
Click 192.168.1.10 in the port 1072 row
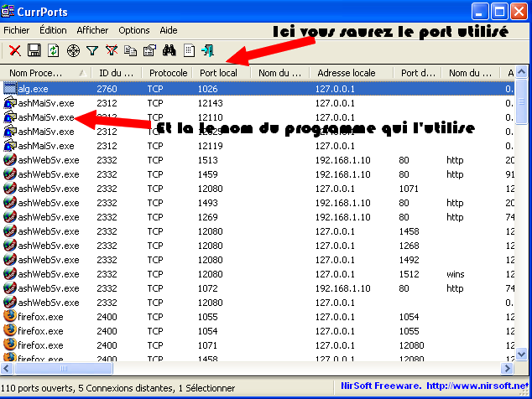(342, 288)
